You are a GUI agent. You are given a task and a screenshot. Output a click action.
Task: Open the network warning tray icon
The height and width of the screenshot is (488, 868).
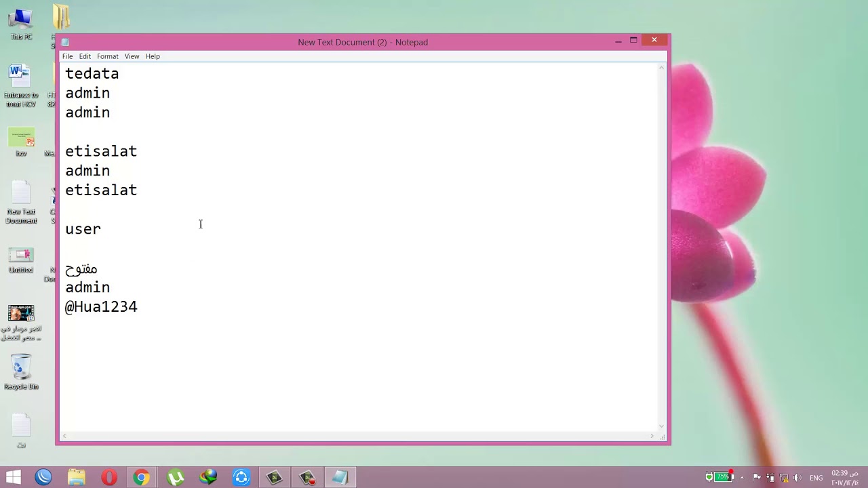[784, 477]
